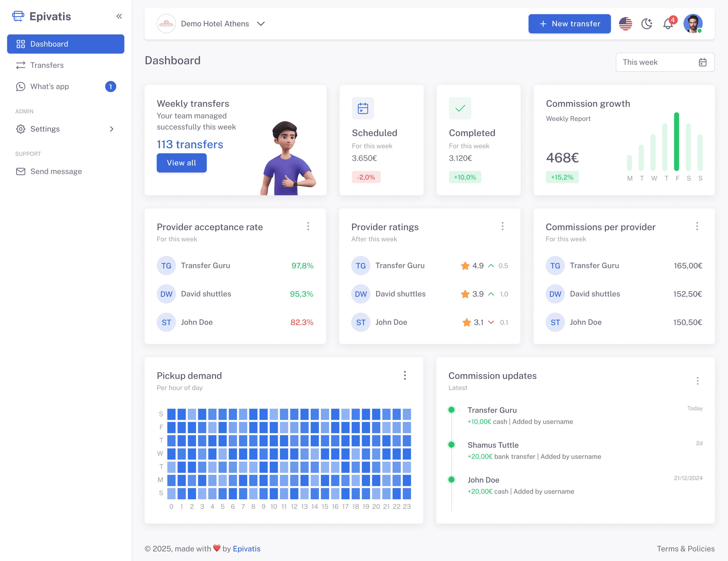This screenshot has height=561, width=728.
Task: Select Dashboard in the sidebar
Action: pos(49,44)
